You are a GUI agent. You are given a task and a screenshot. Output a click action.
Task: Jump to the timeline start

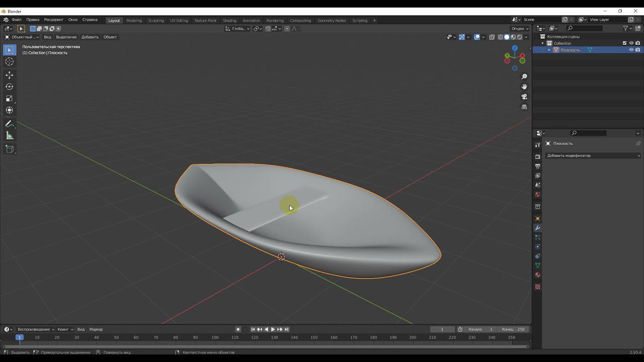tap(253, 329)
